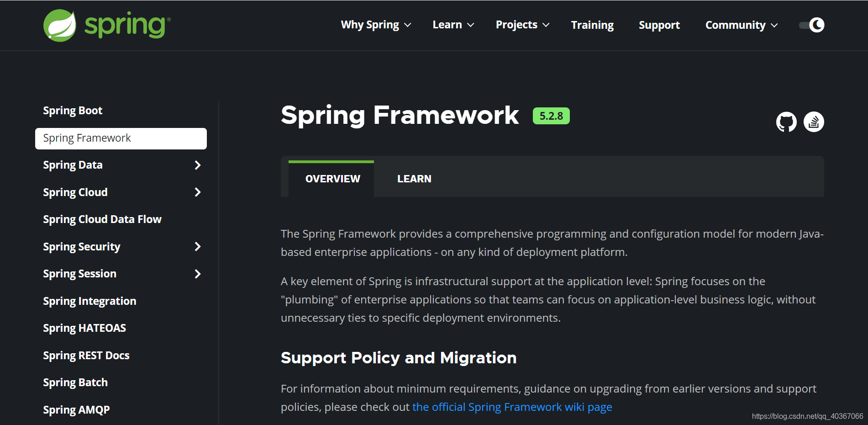Open the Stack Overflow icon
Image resolution: width=868 pixels, height=425 pixels.
point(814,122)
